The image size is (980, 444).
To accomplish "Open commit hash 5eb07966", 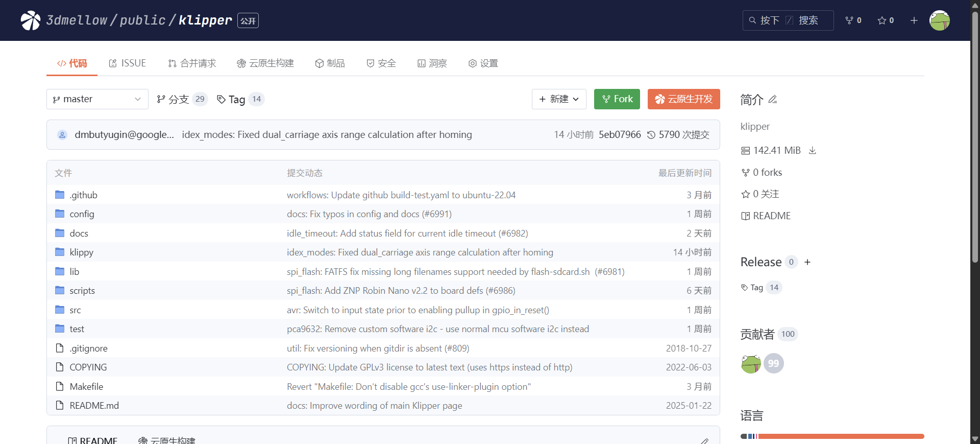I will (x=620, y=135).
